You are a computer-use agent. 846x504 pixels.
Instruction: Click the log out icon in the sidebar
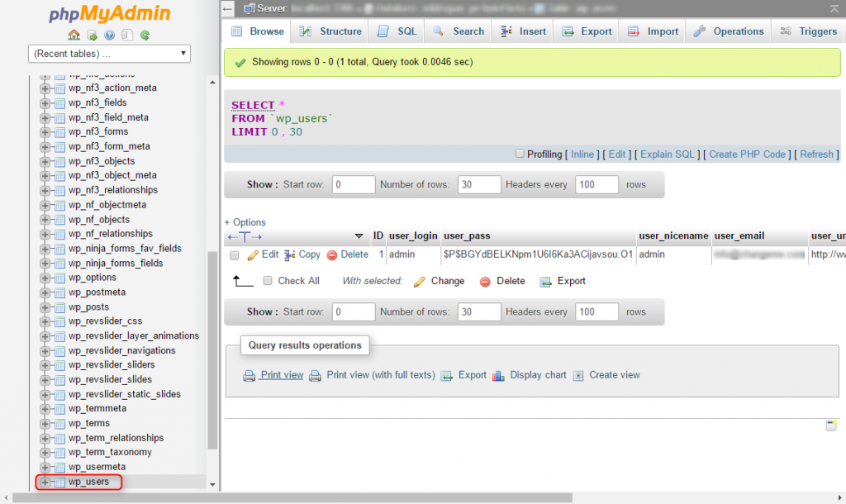[93, 35]
